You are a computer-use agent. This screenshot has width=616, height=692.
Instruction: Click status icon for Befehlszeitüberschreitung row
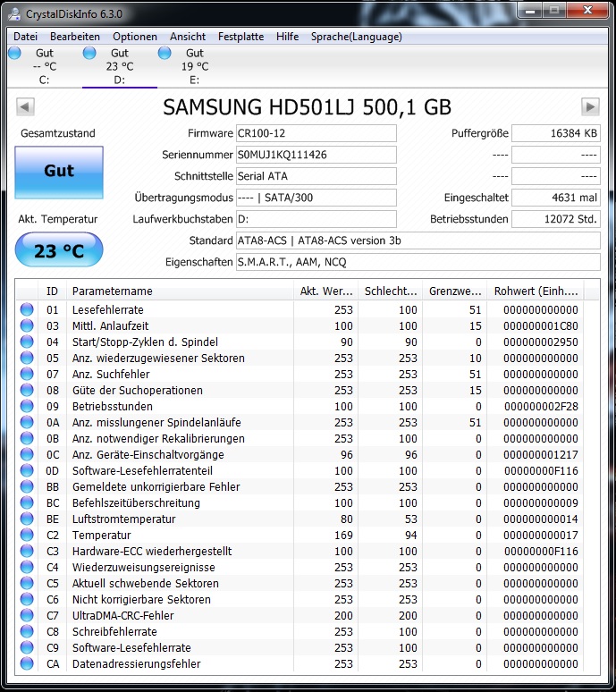(27, 502)
